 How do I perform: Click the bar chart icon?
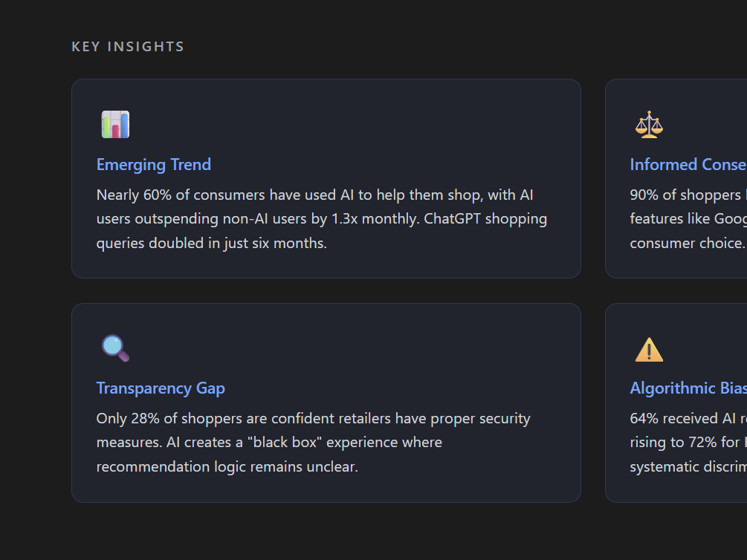(x=115, y=125)
